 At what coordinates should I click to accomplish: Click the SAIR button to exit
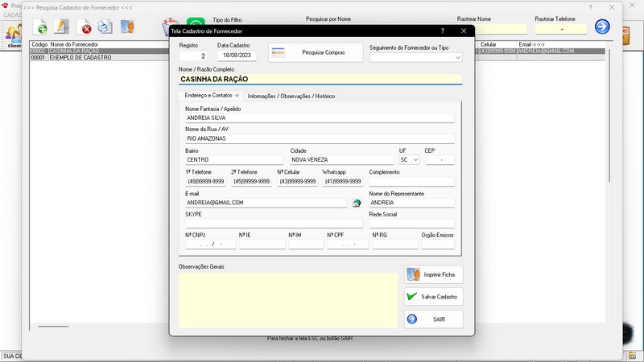(x=433, y=319)
